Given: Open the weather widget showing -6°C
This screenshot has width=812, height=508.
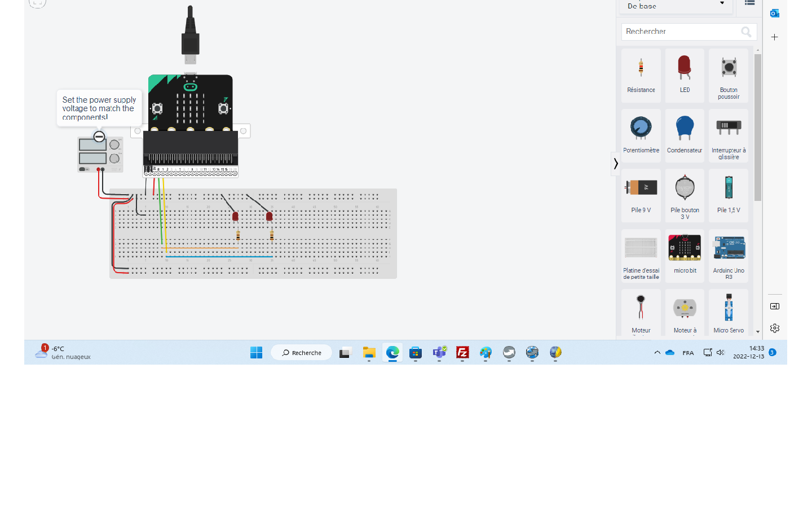Looking at the screenshot, I should point(63,353).
